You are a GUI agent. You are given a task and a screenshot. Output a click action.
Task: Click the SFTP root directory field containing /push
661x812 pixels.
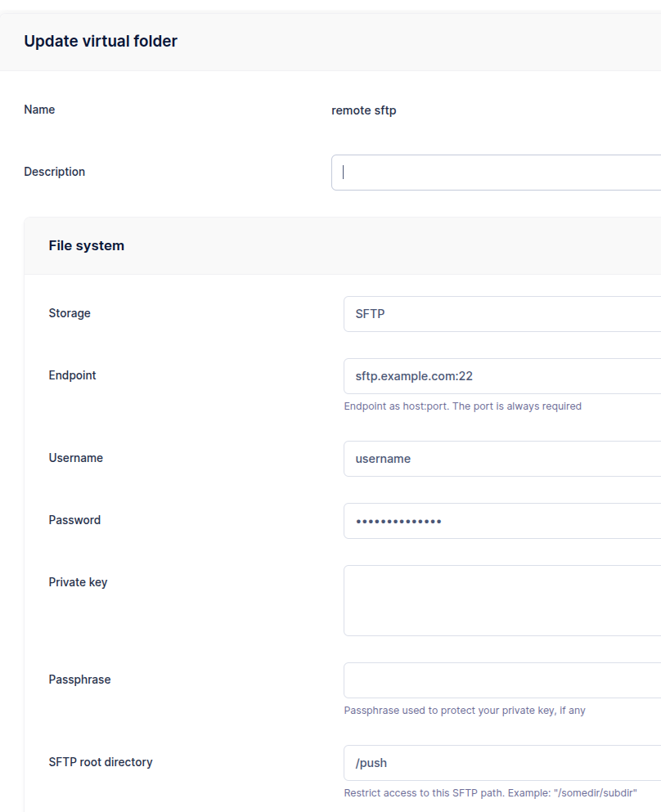[502, 763]
